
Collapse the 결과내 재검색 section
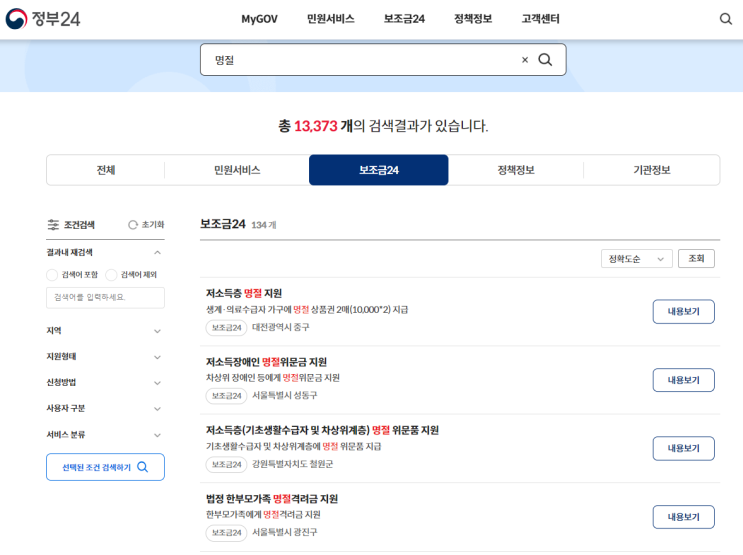[157, 253]
